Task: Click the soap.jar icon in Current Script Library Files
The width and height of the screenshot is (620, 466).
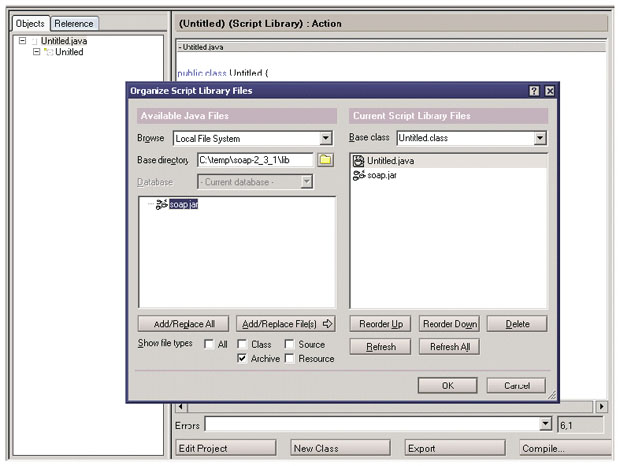Action: tap(358, 175)
